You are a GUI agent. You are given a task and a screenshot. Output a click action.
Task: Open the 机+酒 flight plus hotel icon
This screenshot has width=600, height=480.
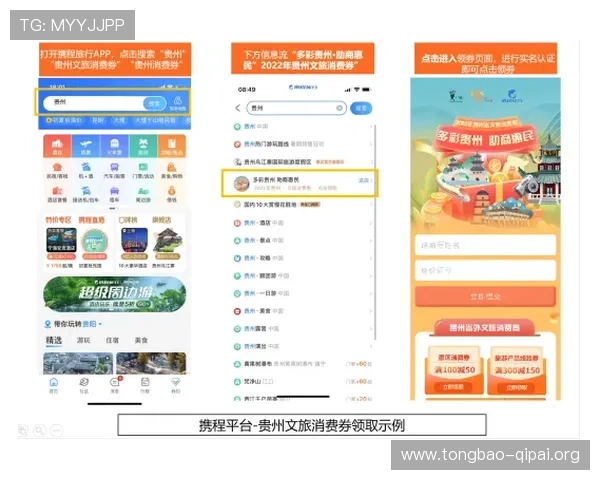click(x=86, y=170)
